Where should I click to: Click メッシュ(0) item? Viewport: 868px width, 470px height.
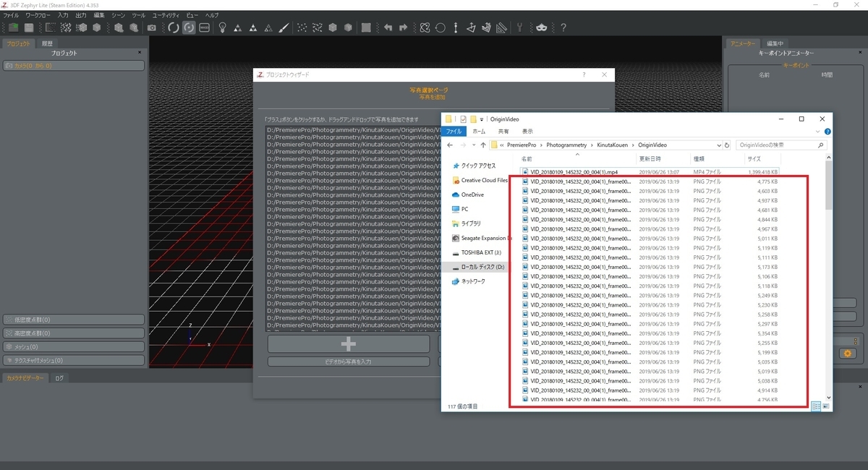73,347
